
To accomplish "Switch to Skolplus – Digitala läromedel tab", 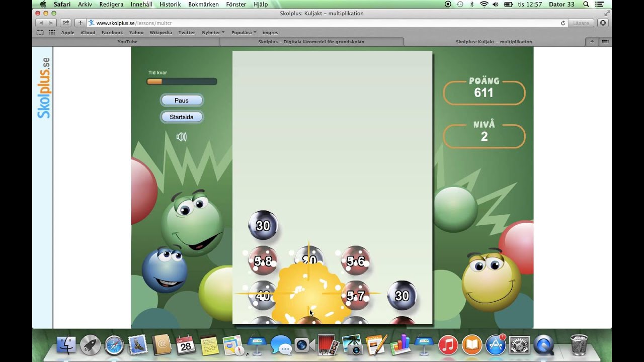I will [x=311, y=42].
